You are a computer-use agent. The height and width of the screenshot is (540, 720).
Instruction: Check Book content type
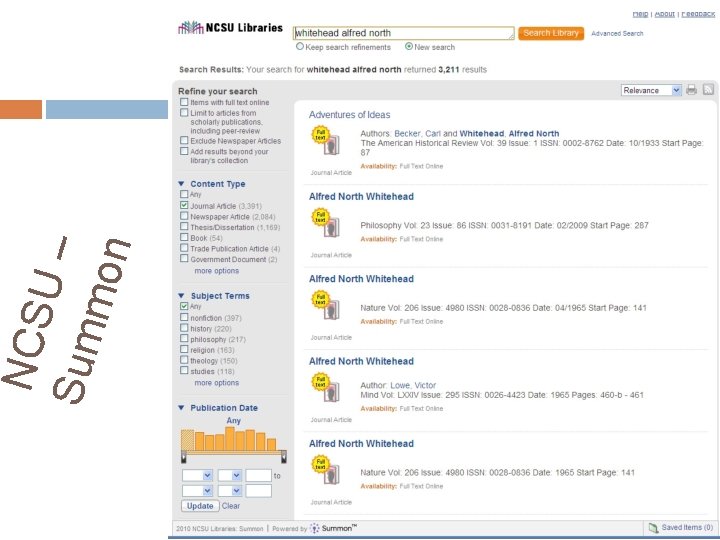(184, 237)
